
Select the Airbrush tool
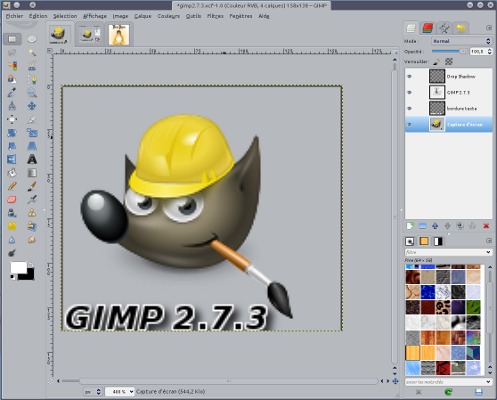pyautogui.click(x=32, y=199)
